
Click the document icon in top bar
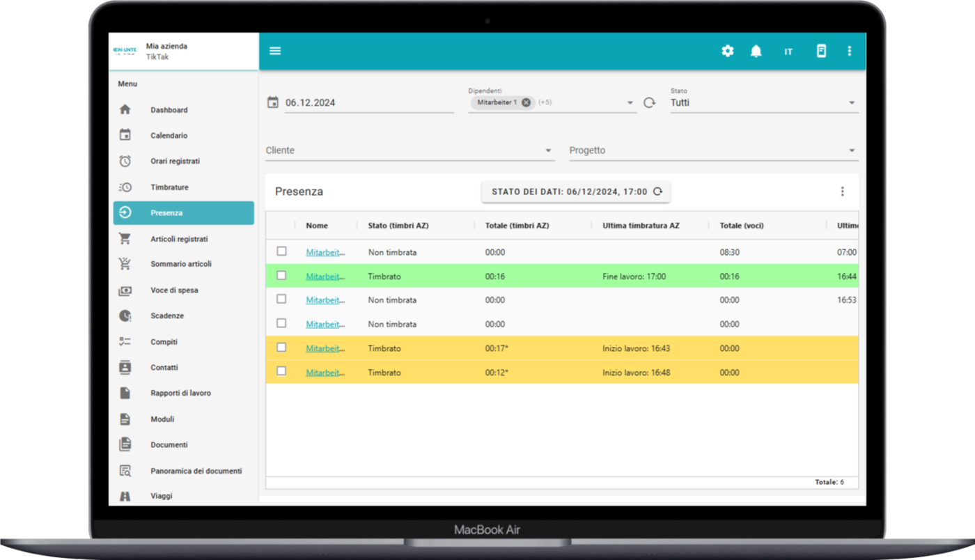point(821,51)
